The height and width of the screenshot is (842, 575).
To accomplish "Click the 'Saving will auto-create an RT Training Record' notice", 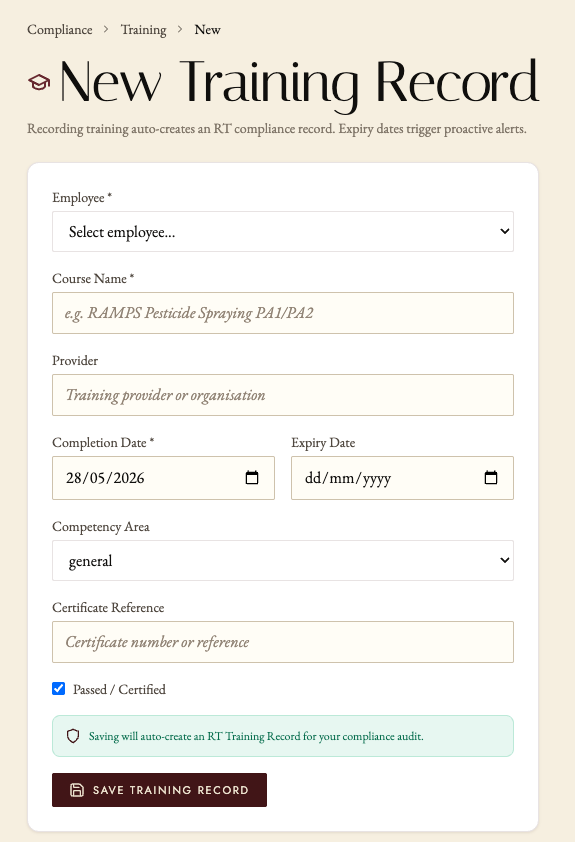I will [283, 736].
